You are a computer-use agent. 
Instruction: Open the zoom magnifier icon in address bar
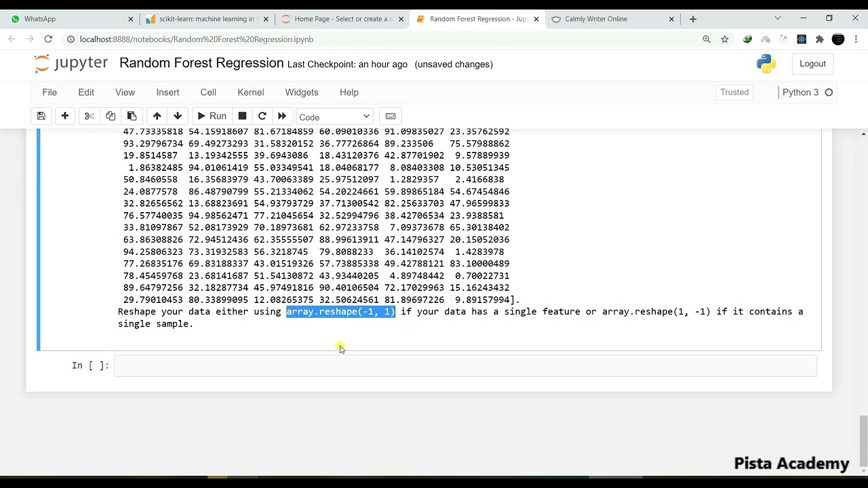[x=707, y=39]
